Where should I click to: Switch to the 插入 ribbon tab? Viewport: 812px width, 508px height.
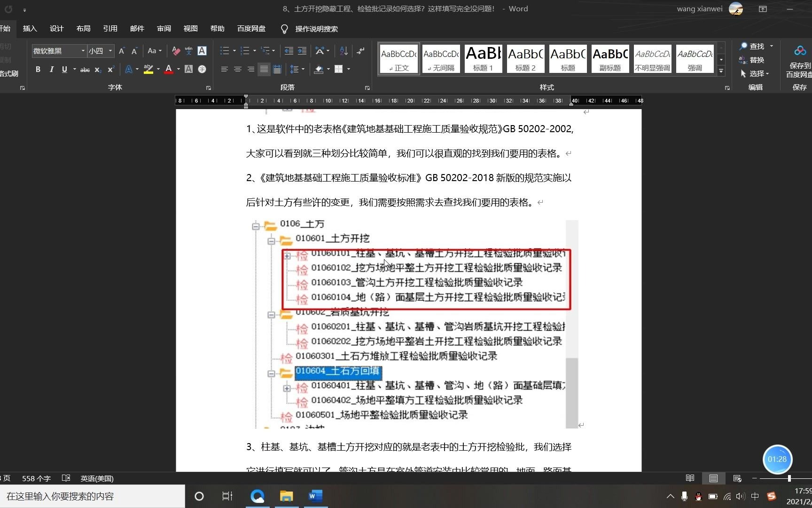[30, 28]
